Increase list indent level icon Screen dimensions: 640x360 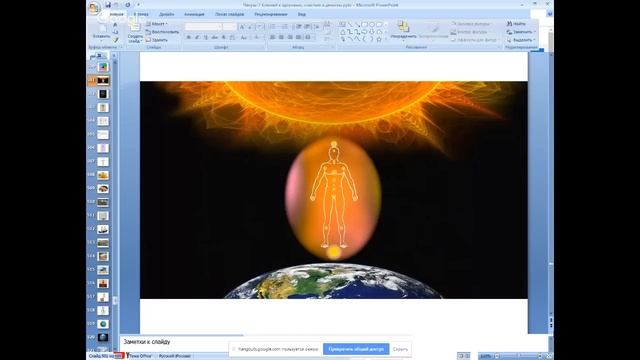click(307, 27)
